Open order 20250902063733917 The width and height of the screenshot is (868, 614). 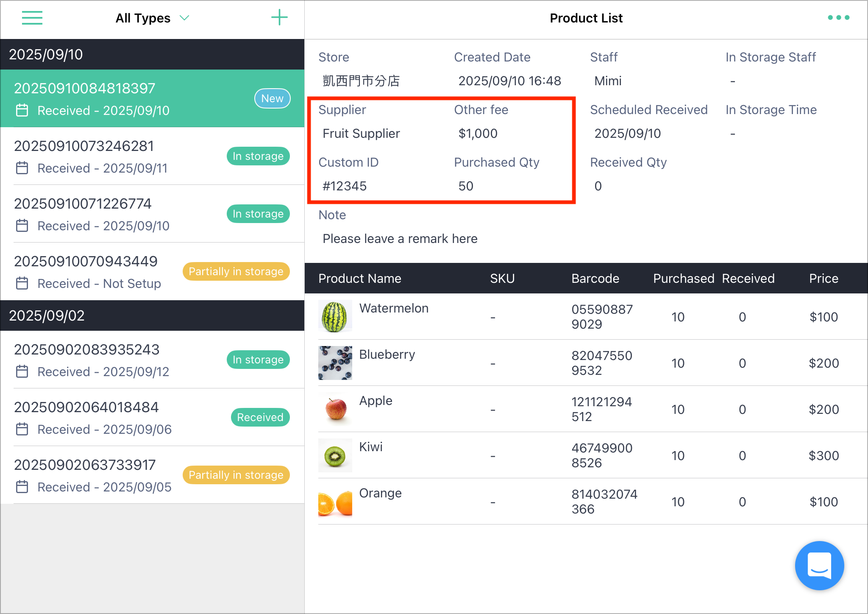153,475
